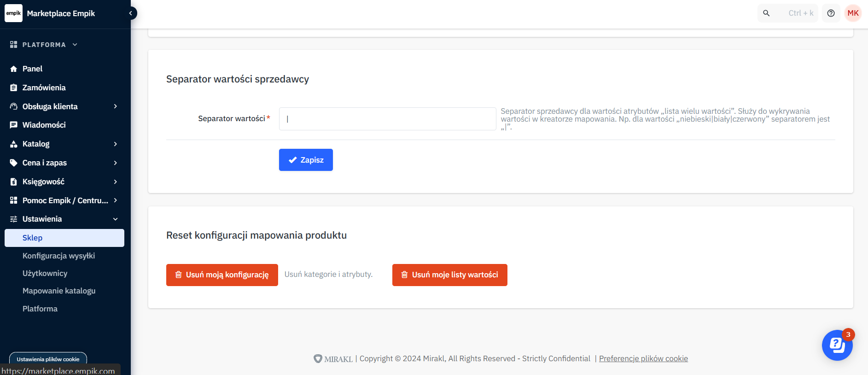The width and height of the screenshot is (868, 375).
Task: Expand the Katalog submenu
Action: point(115,144)
